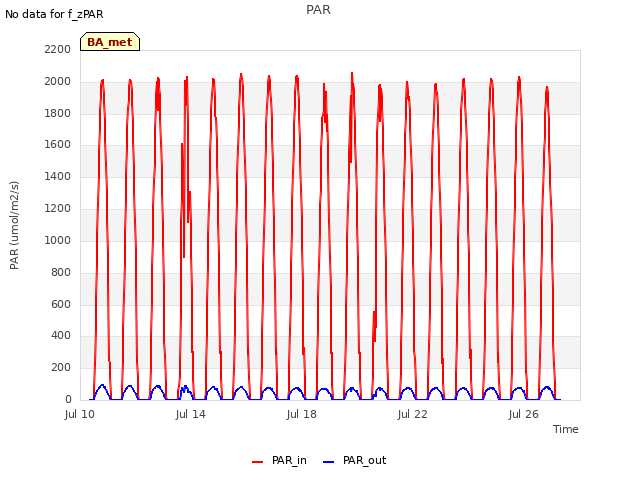Screen dimensions: 640x480
Task: Click the Jul 10 x-axis label
Action: coord(80,414)
